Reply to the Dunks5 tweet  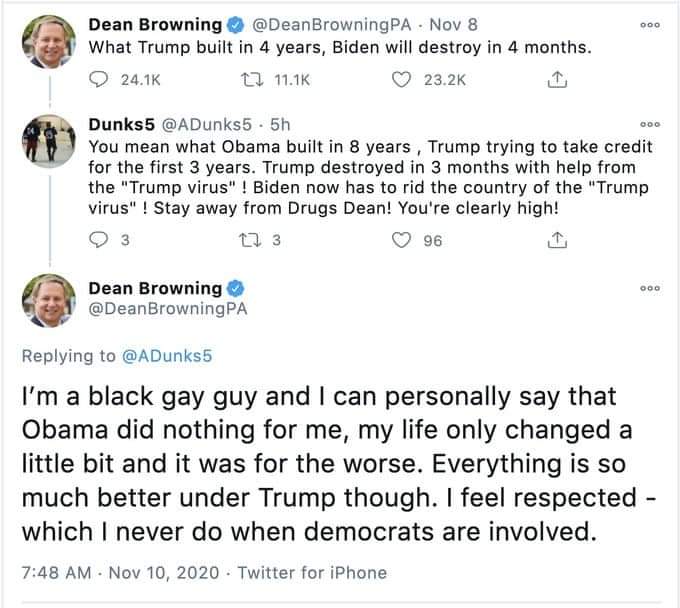coord(100,239)
